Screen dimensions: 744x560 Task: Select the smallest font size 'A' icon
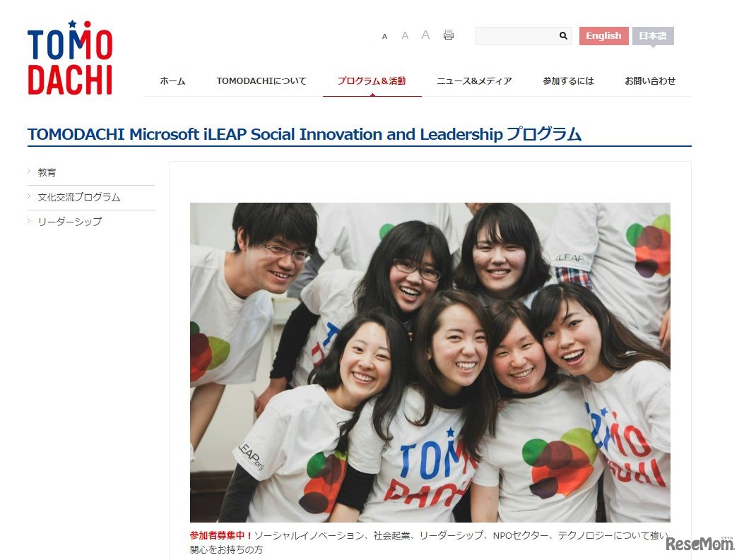(384, 36)
